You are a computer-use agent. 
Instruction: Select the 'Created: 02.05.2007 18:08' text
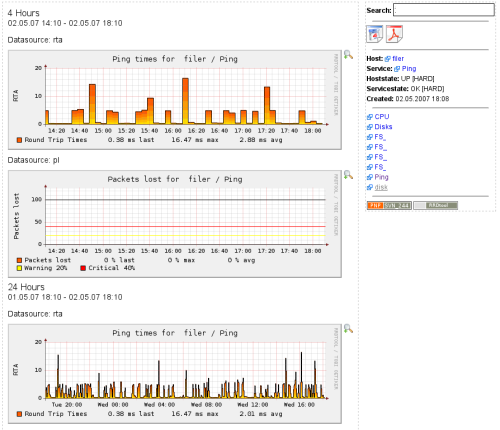408,99
